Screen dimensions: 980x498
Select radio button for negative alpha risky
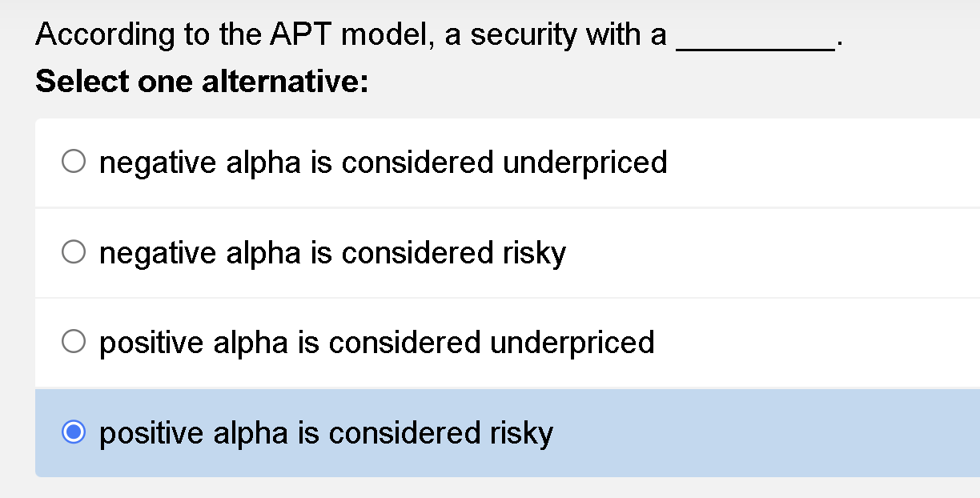pos(74,251)
